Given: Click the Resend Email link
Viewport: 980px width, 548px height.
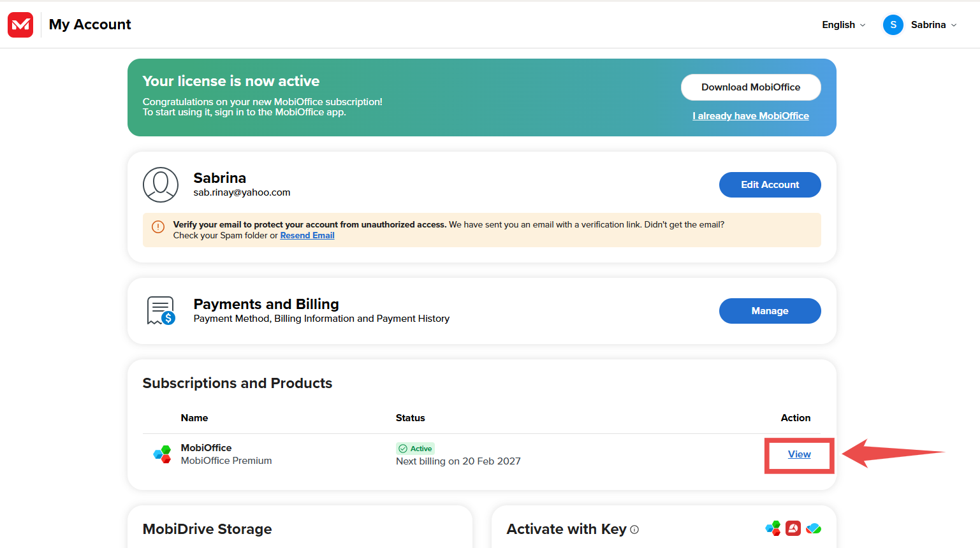Looking at the screenshot, I should click(307, 236).
